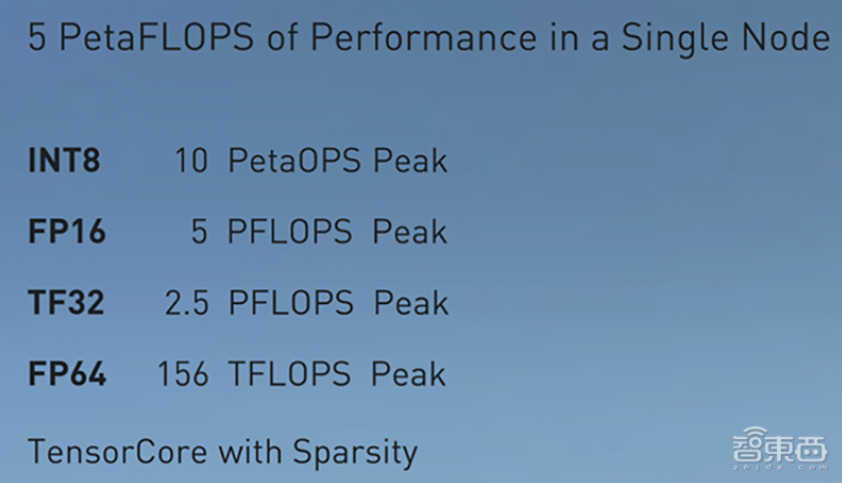Screen dimensions: 842x483
Task: Click 'Single Node' in the title
Action: 725,39
